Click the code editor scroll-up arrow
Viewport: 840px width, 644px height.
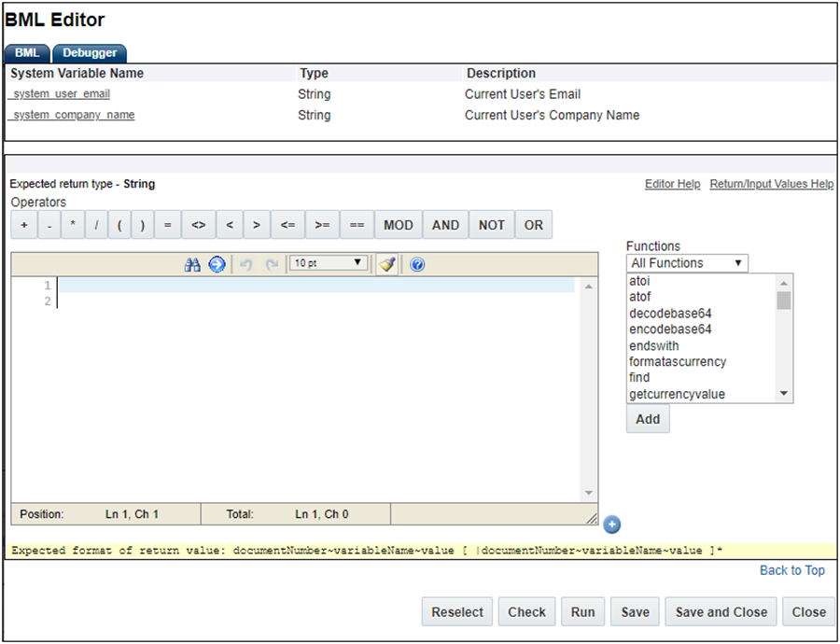589,287
